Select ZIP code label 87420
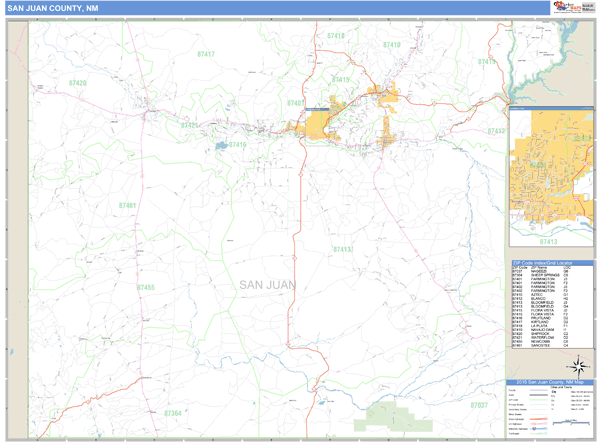600x442 pixels. [77, 83]
